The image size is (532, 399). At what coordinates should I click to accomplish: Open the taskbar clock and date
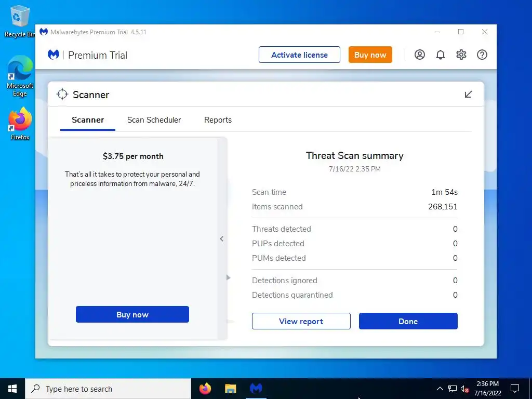tap(487, 389)
